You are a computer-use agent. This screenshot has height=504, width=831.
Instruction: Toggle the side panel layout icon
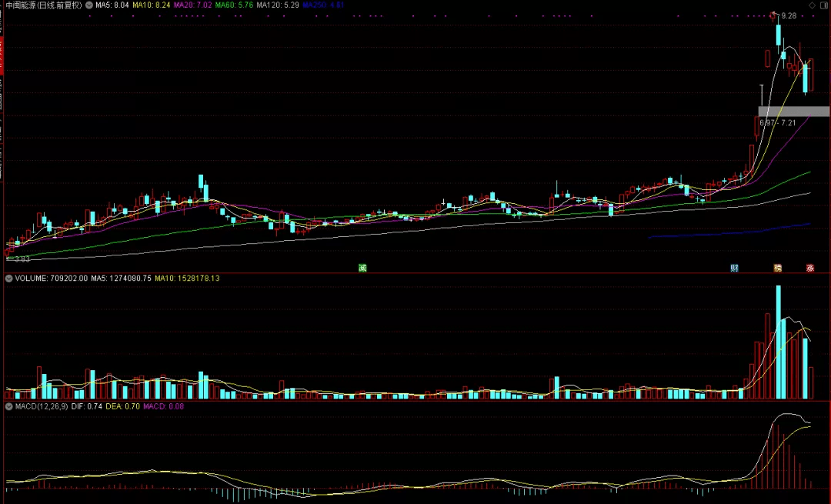[824, 5]
